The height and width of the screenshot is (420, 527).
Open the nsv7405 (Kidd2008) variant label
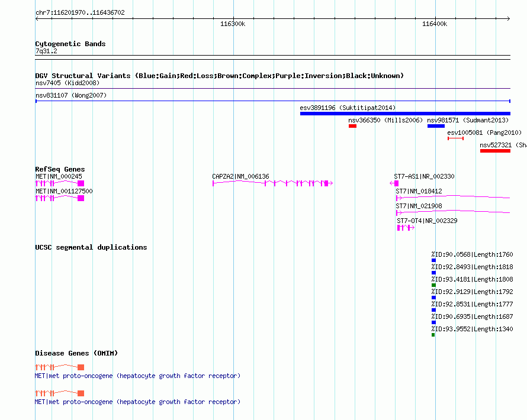[x=68, y=83]
